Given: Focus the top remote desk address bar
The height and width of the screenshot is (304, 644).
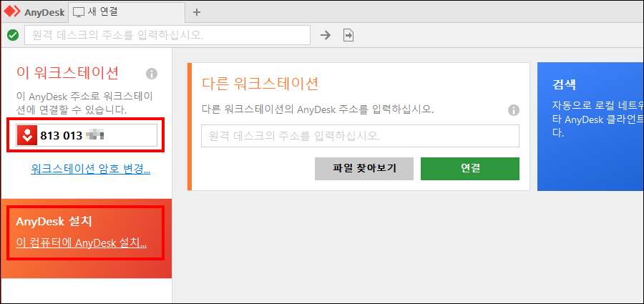Looking at the screenshot, I should point(167,35).
